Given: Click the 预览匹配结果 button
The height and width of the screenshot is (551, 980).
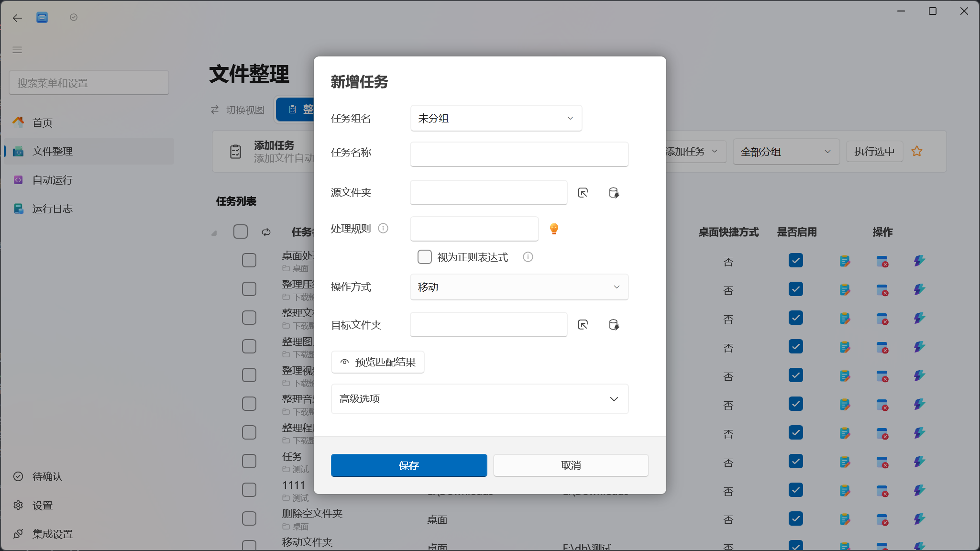Looking at the screenshot, I should coord(378,362).
